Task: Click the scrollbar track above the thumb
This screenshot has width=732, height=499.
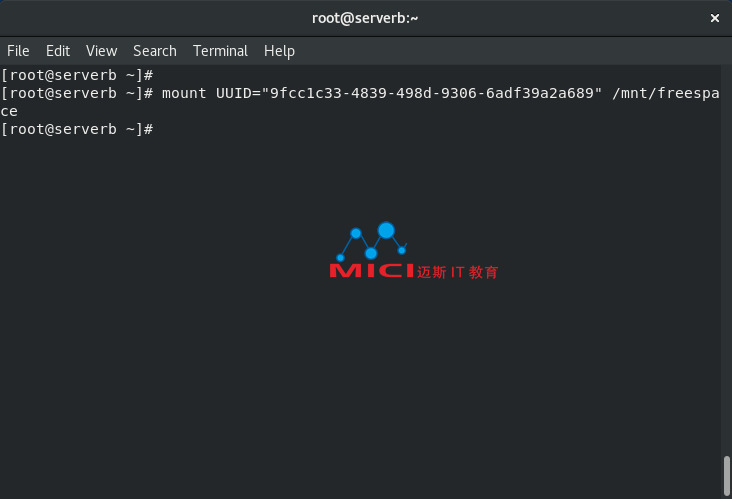Action: click(726, 260)
